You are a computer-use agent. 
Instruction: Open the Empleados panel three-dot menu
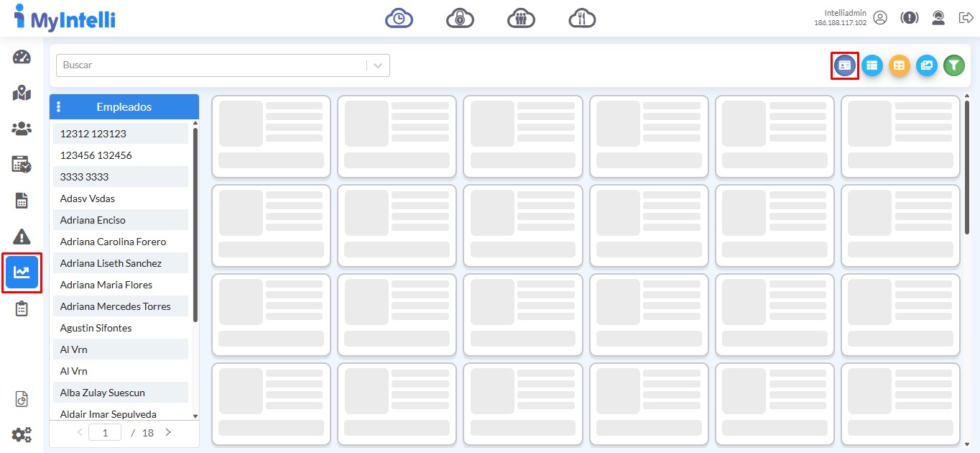[59, 107]
